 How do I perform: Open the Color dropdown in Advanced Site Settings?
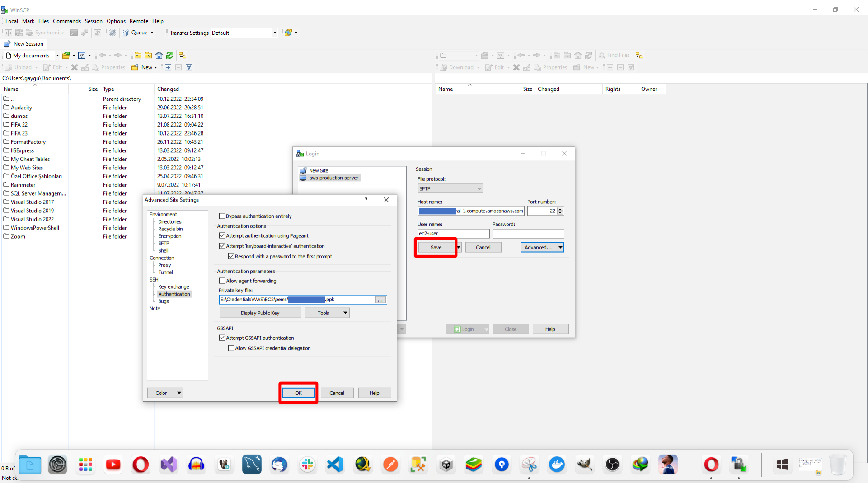click(179, 393)
